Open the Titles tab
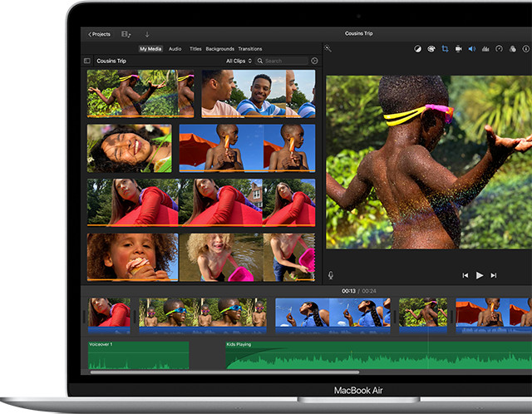532x414 pixels. click(x=195, y=49)
